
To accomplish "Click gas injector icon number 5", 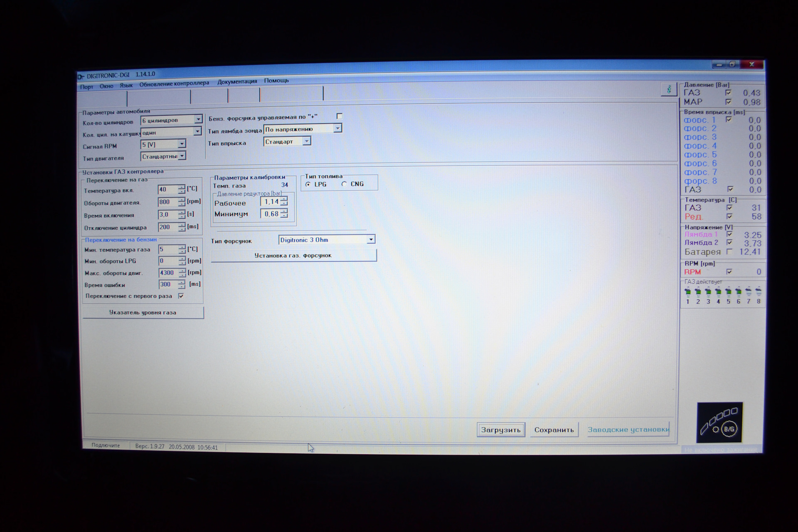I will click(x=728, y=292).
